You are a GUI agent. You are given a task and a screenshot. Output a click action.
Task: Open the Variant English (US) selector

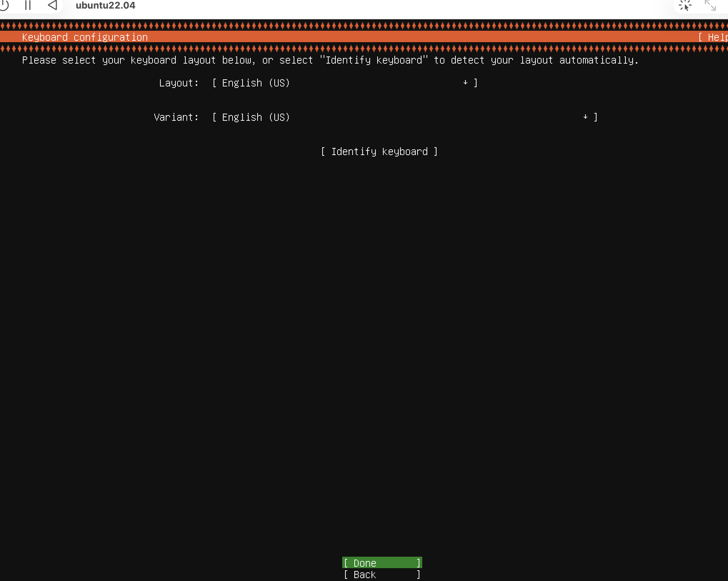click(x=256, y=117)
